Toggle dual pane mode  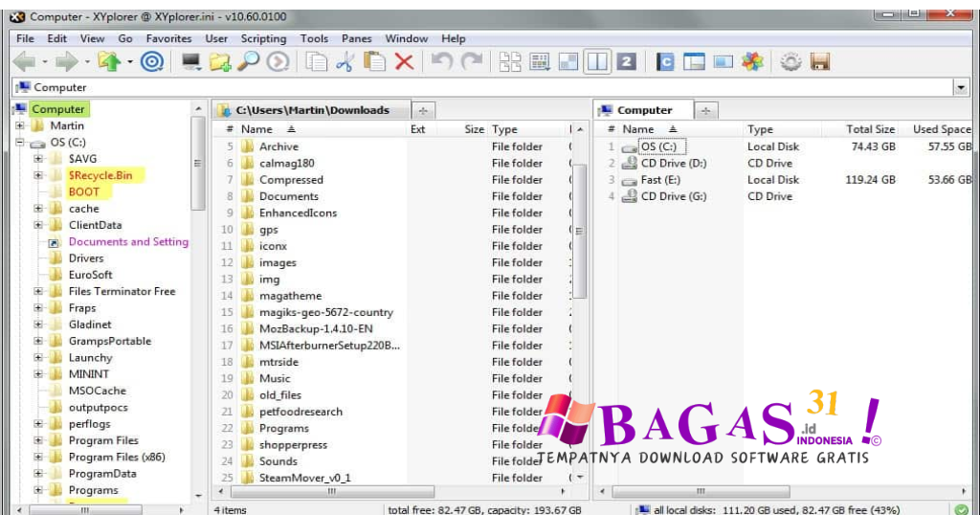coord(597,62)
